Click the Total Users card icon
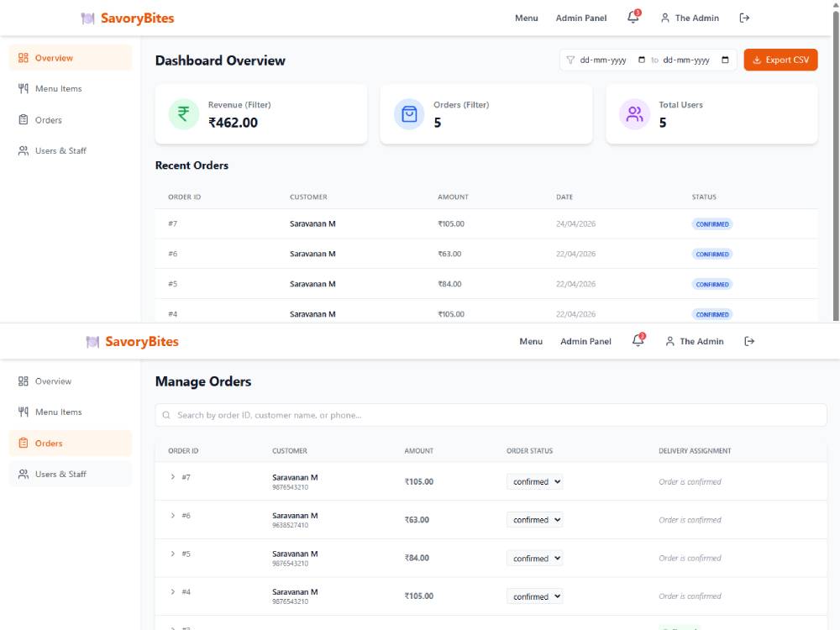Screen dimensions: 840x630 (635, 113)
